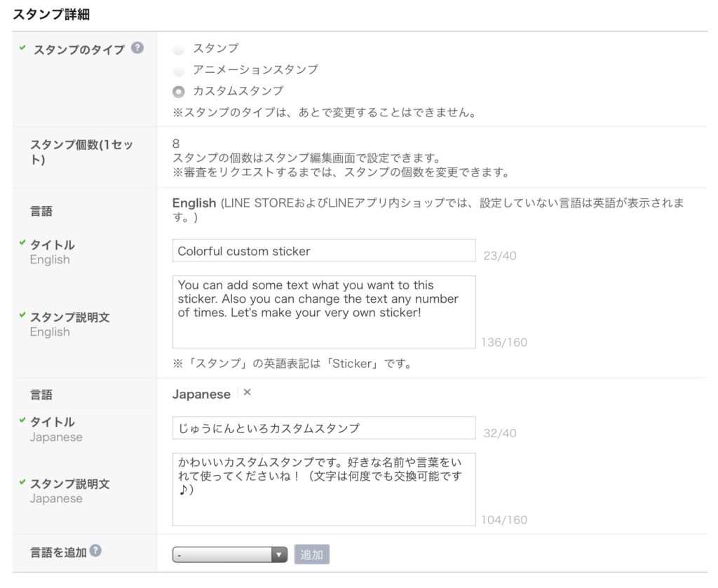Click the スタンプ詳細 section heading
The image size is (718, 588).
click(51, 13)
